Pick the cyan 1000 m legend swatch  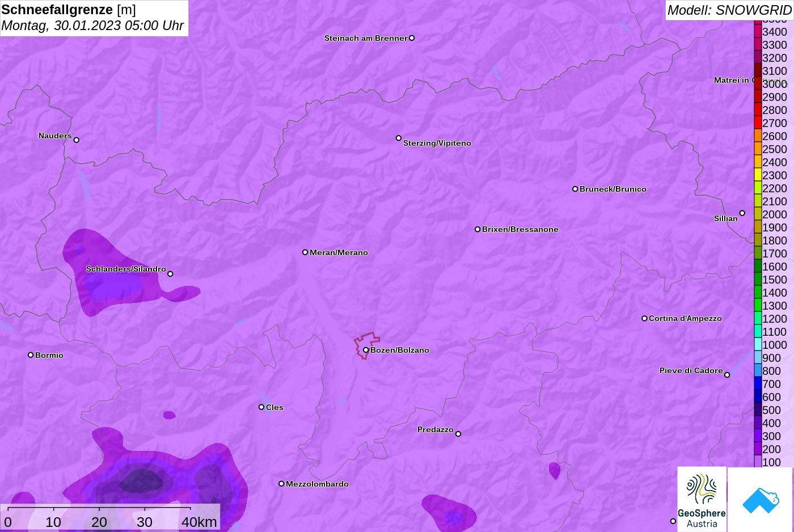coord(758,344)
